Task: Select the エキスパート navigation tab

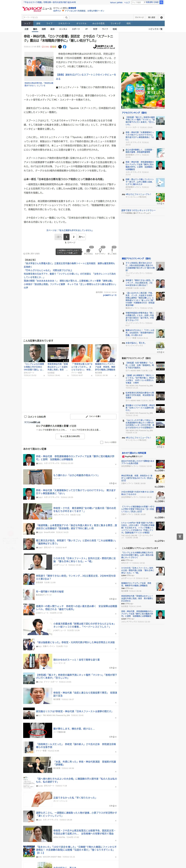Action: pyautogui.click(x=64, y=24)
